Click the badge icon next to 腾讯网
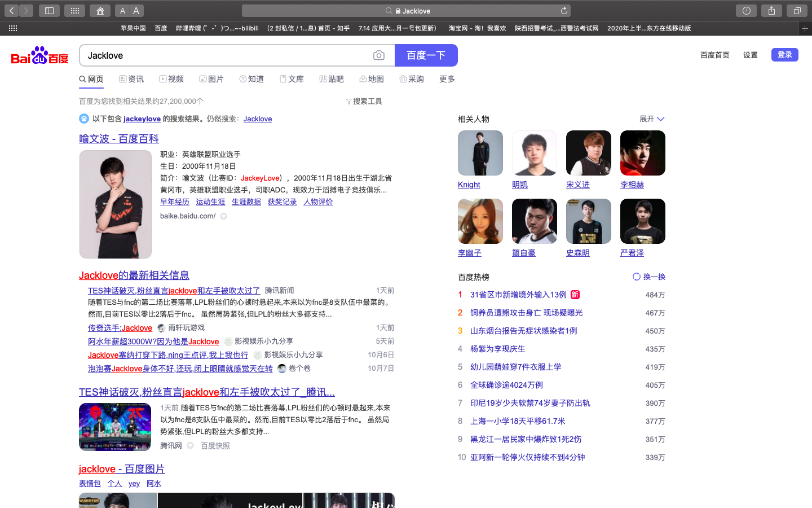This screenshot has width=812, height=508. [x=191, y=446]
